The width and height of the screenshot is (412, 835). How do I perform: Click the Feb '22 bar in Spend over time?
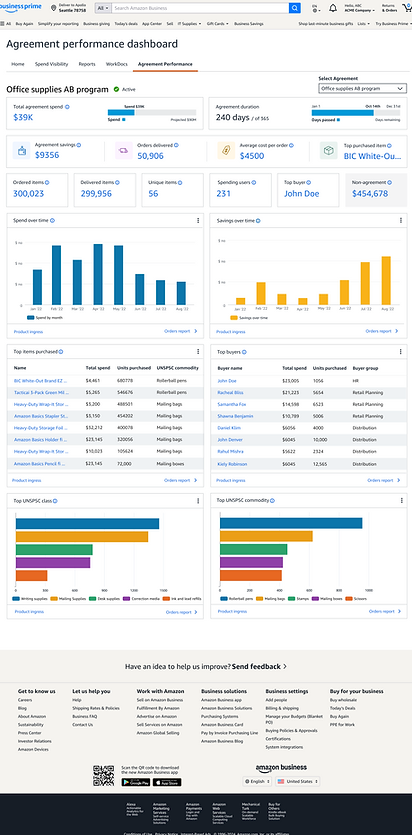click(x=56, y=275)
